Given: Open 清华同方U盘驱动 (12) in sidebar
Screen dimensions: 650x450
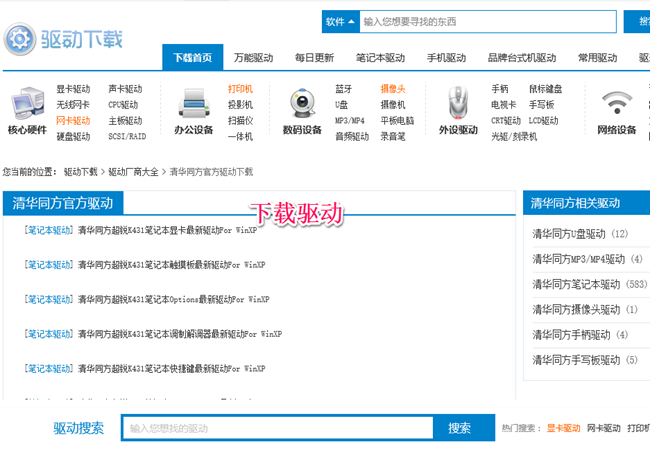Looking at the screenshot, I should coord(580,234).
